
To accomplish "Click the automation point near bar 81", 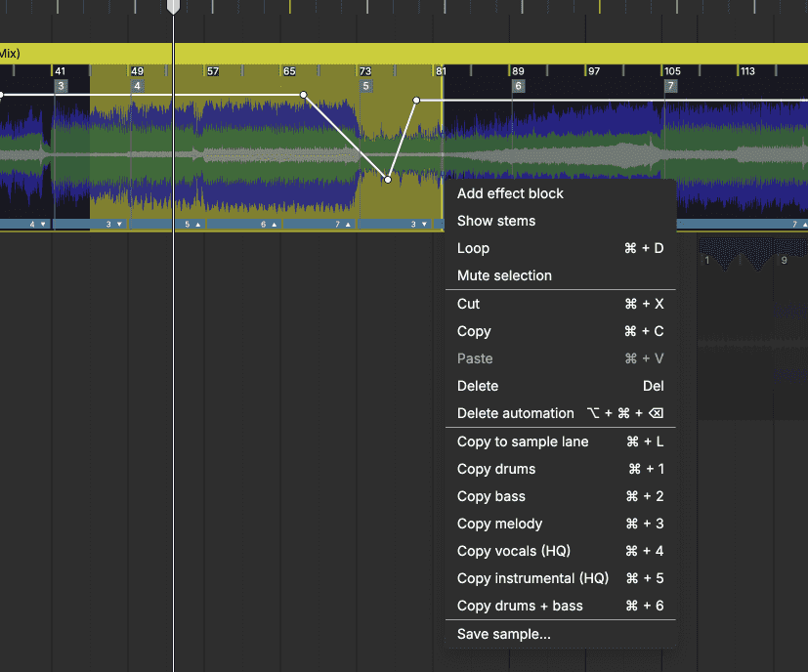I will tap(416, 100).
